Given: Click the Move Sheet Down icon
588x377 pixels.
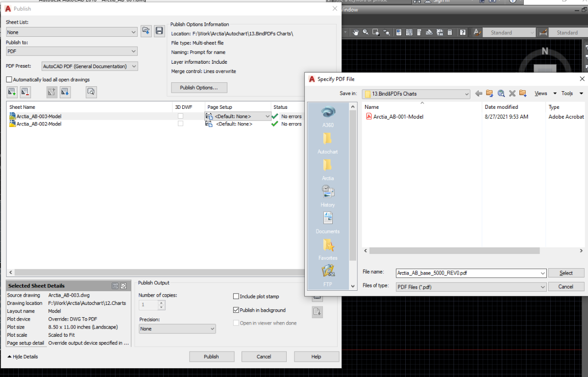Looking at the screenshot, I should tap(65, 91).
